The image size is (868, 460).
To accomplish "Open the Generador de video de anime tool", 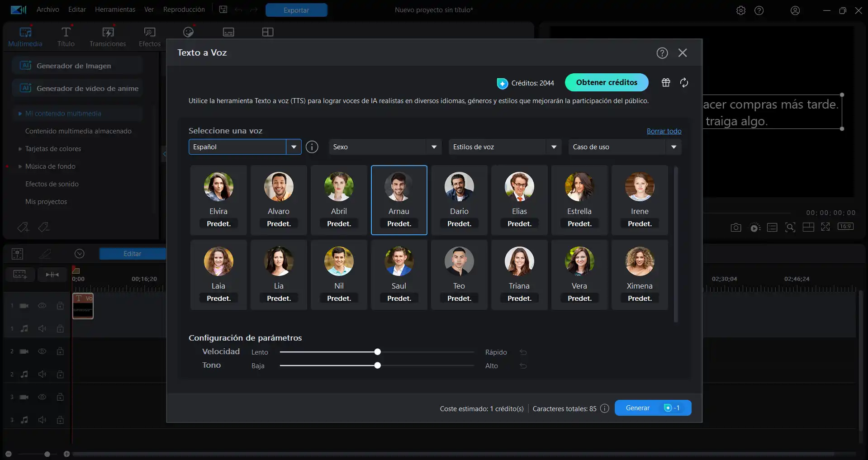I will (77, 88).
